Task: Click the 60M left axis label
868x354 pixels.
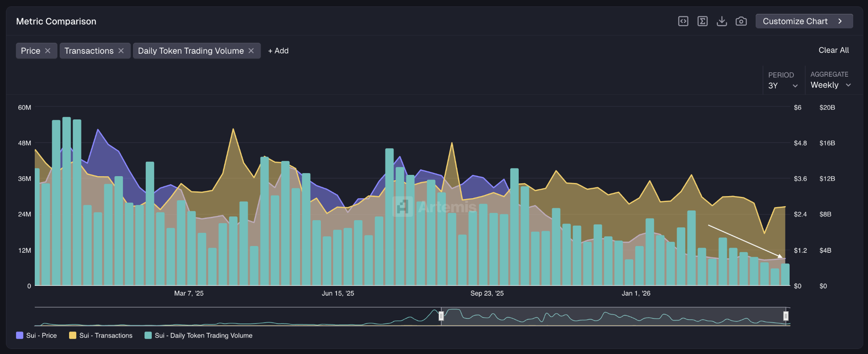Action: point(25,108)
